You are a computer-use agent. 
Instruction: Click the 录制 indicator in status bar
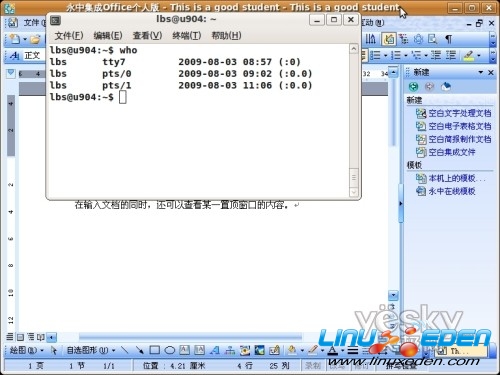click(313, 366)
